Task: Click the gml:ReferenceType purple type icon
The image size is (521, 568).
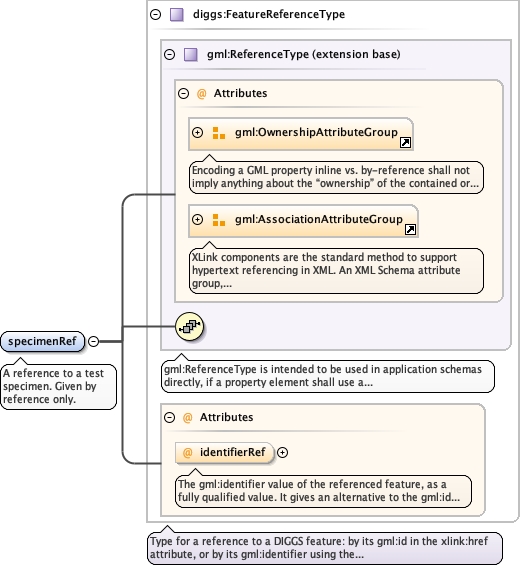Action: pos(191,55)
